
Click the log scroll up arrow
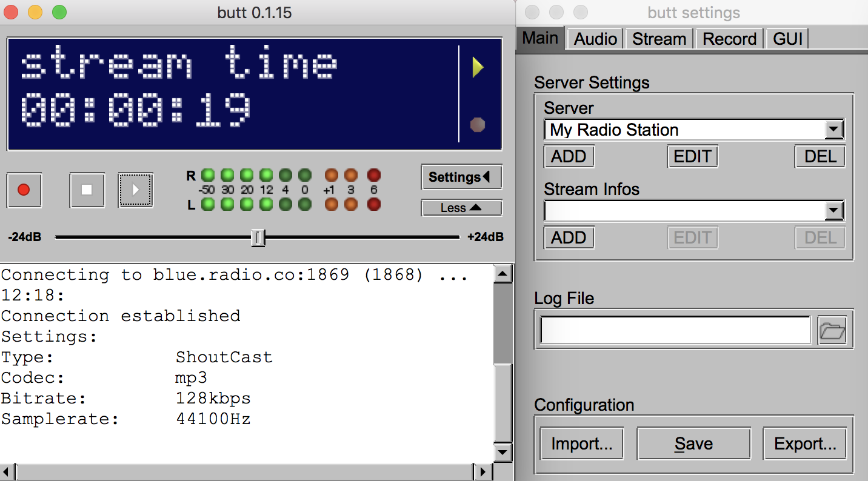[502, 274]
